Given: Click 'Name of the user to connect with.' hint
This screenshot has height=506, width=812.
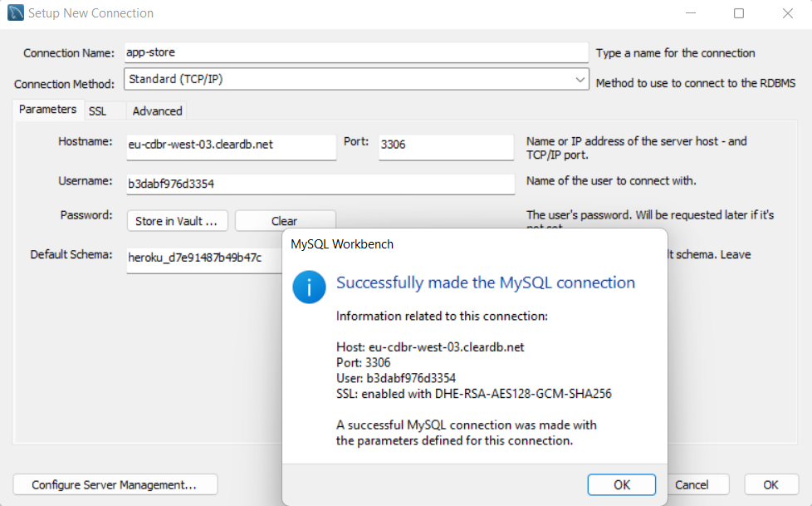Looking at the screenshot, I should click(x=611, y=181).
